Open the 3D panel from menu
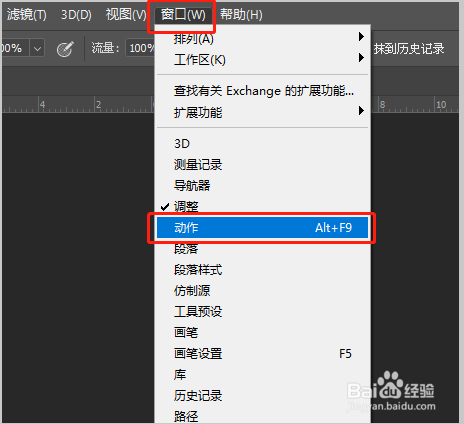The width and height of the screenshot is (464, 424). [x=263, y=144]
